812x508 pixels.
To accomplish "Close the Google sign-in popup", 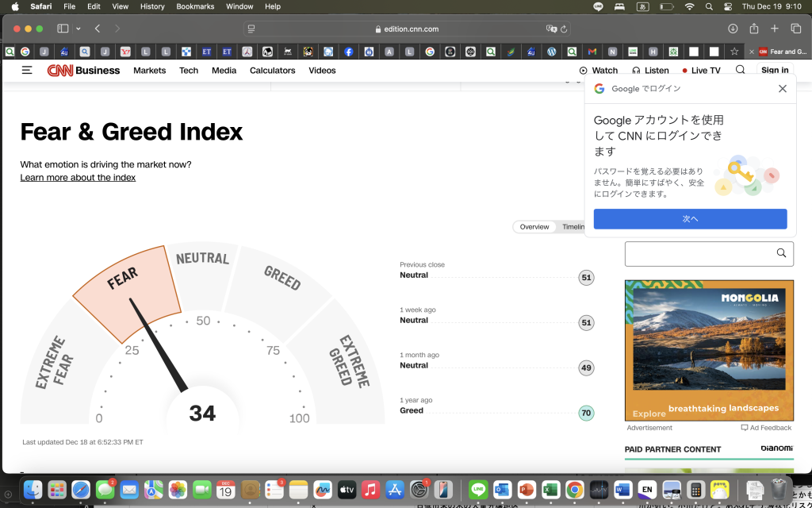I will [782, 89].
